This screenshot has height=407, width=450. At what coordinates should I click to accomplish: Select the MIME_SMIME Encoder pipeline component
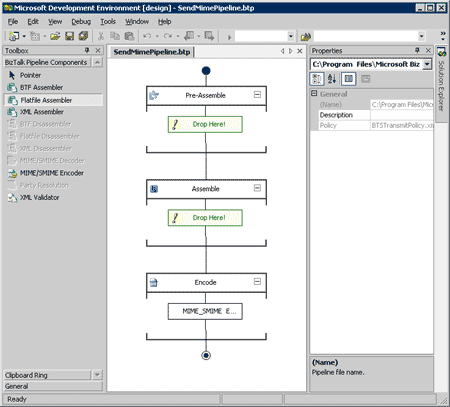[x=205, y=311]
